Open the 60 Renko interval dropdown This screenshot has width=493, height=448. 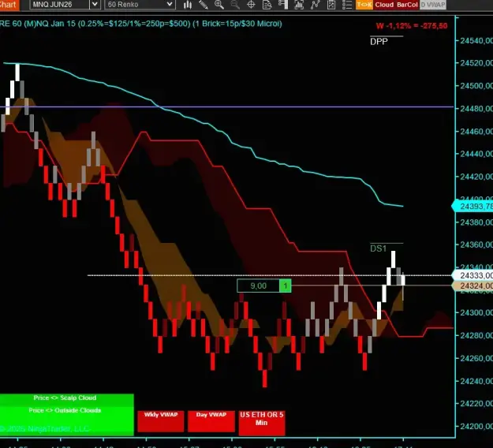coord(170,5)
